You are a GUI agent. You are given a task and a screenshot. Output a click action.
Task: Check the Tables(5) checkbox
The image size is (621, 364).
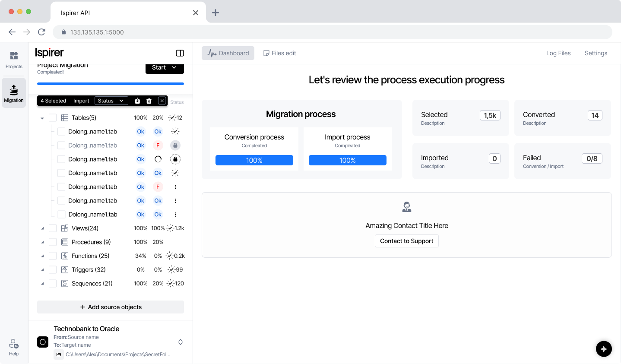coord(52,117)
